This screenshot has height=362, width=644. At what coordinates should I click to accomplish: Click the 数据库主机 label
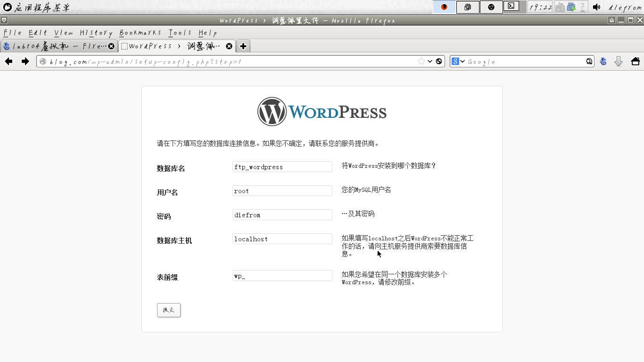[x=174, y=240]
